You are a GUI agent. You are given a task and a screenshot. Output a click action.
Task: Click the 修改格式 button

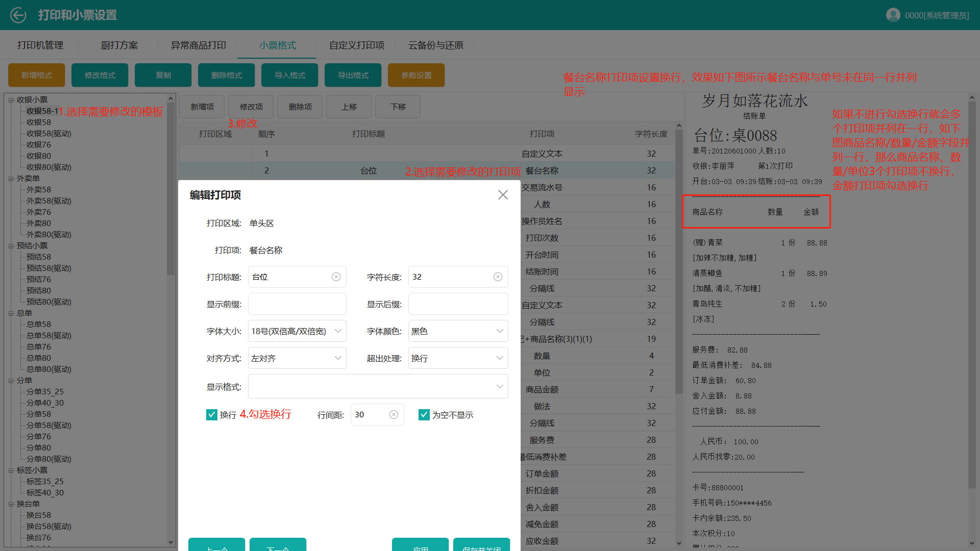pos(100,75)
